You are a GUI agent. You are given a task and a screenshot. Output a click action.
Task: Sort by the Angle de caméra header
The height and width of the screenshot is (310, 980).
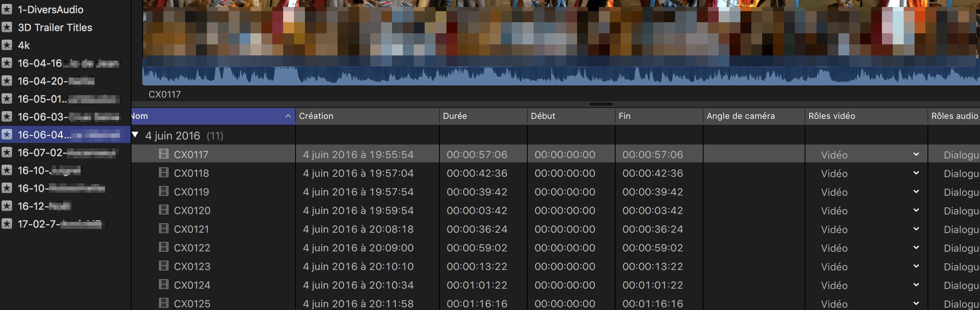pos(754,116)
